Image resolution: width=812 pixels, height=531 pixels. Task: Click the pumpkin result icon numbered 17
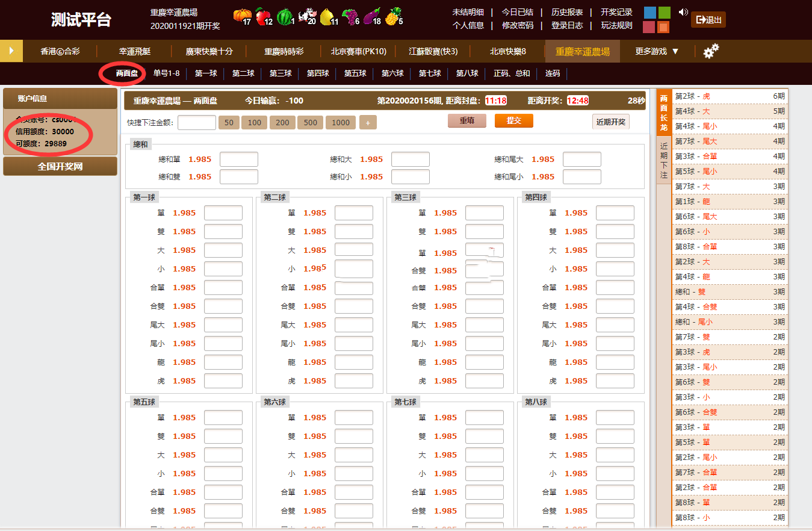(x=241, y=16)
